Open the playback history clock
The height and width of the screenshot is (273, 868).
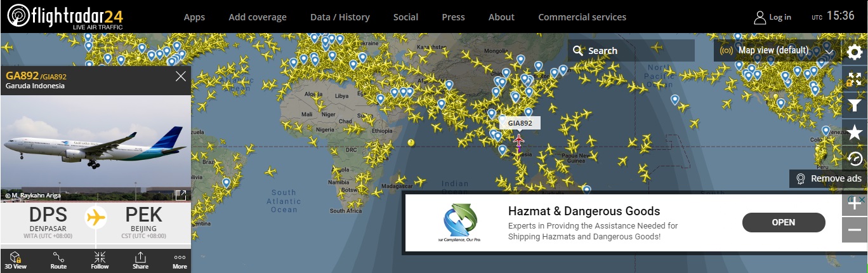(855, 159)
